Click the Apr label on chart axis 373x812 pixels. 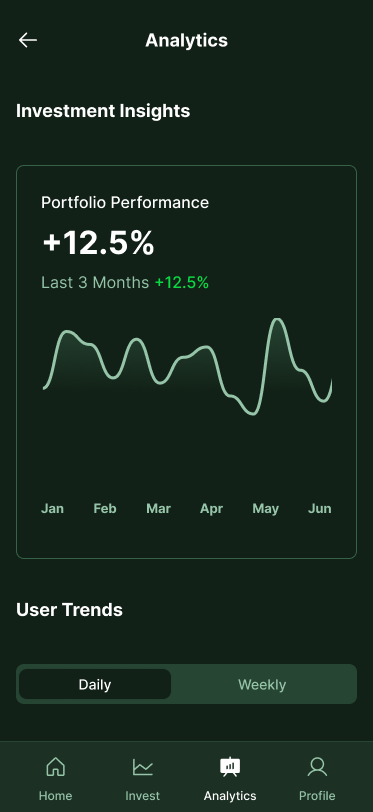click(211, 509)
